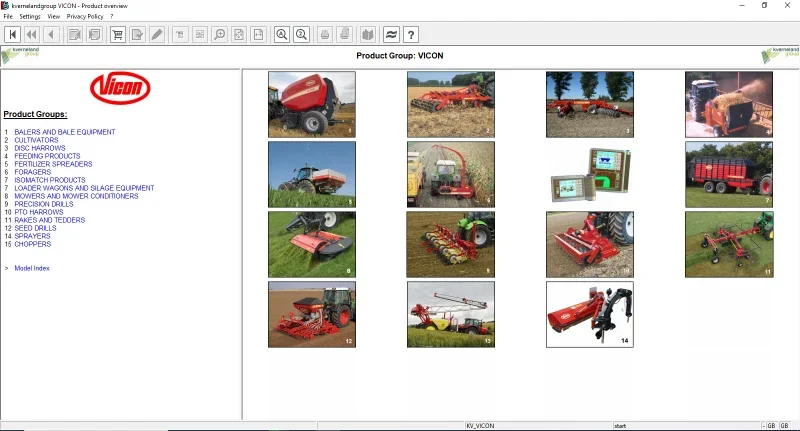Click the greyed icon right of pencil
This screenshot has height=431, width=800.
tap(180, 35)
